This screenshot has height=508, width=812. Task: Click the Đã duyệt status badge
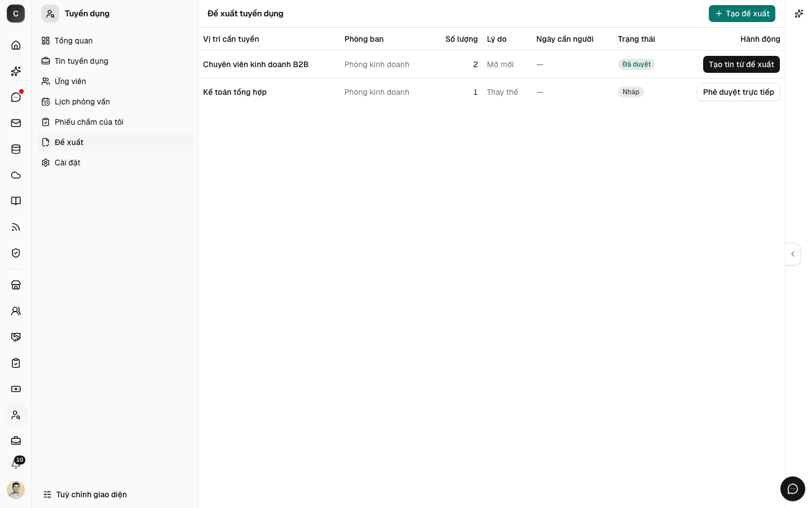pos(637,64)
